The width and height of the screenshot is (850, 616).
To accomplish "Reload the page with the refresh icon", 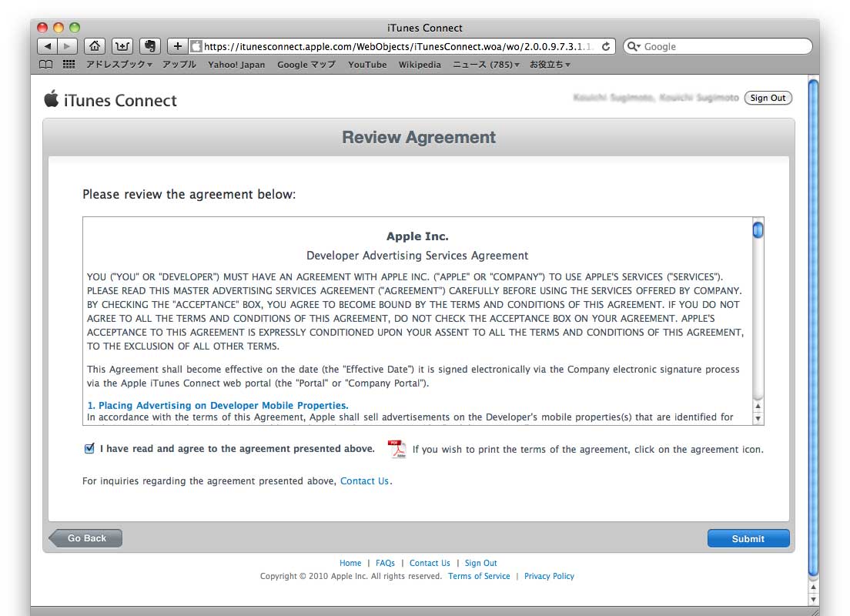I will point(606,46).
